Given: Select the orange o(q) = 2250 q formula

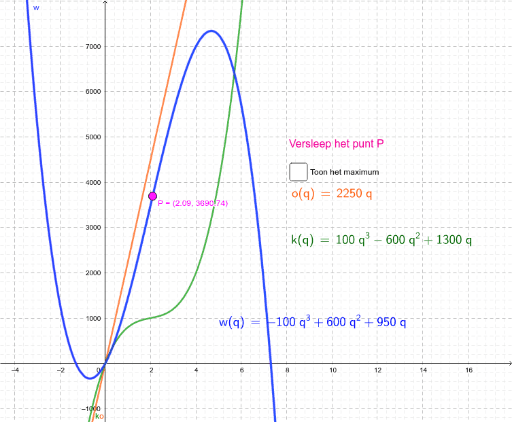Looking at the screenshot, I should tap(331, 193).
